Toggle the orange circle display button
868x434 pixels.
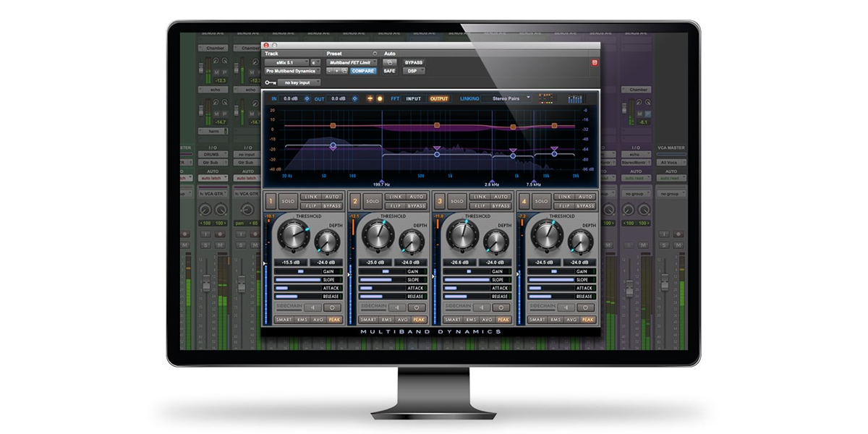click(x=380, y=98)
